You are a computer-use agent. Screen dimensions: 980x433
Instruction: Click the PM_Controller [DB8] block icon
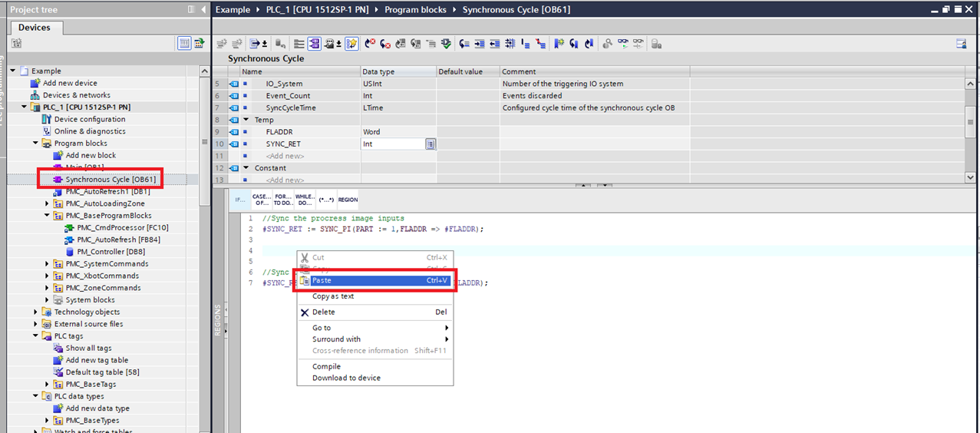coord(70,252)
